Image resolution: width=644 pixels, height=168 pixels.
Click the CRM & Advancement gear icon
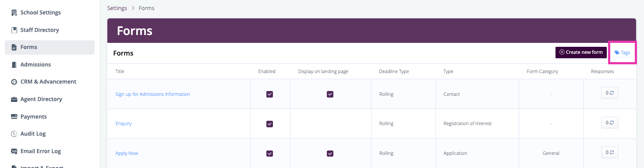point(14,82)
